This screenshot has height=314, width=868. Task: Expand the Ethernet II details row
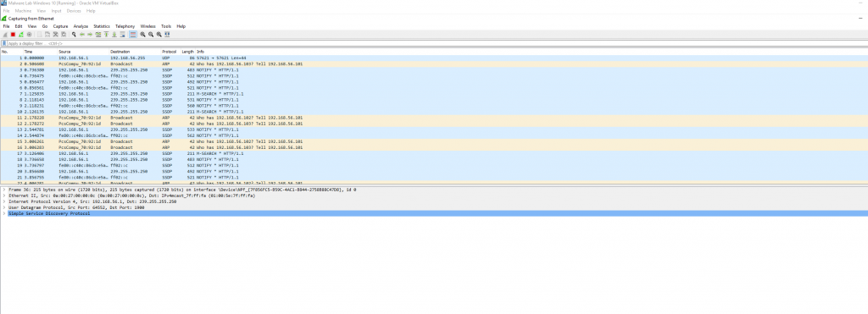pyautogui.click(x=4, y=196)
